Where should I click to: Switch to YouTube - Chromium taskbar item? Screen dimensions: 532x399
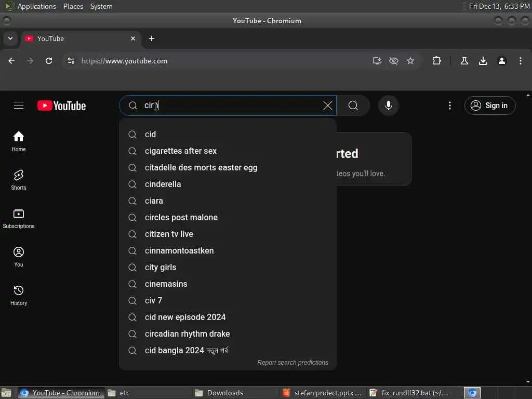pos(60,393)
